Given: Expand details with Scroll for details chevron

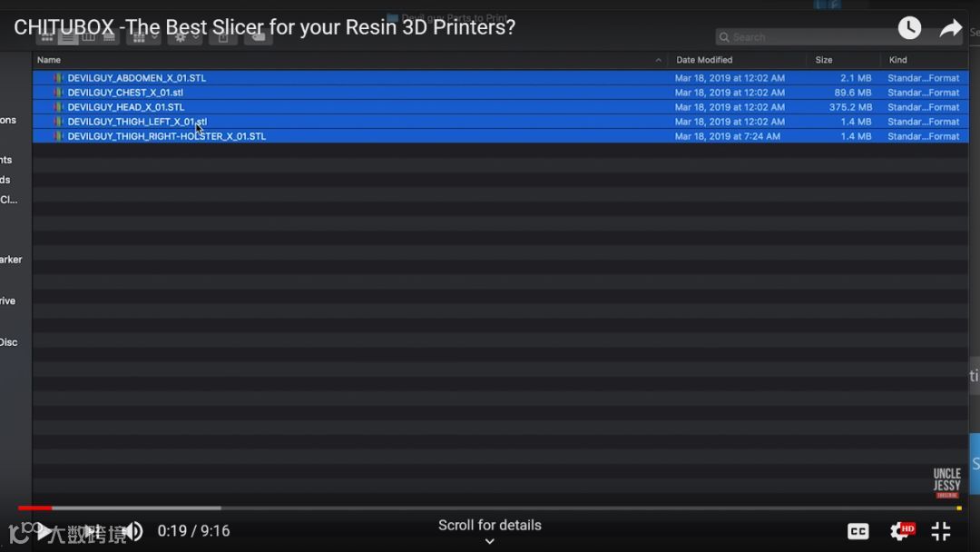Looking at the screenshot, I should click(x=489, y=541).
